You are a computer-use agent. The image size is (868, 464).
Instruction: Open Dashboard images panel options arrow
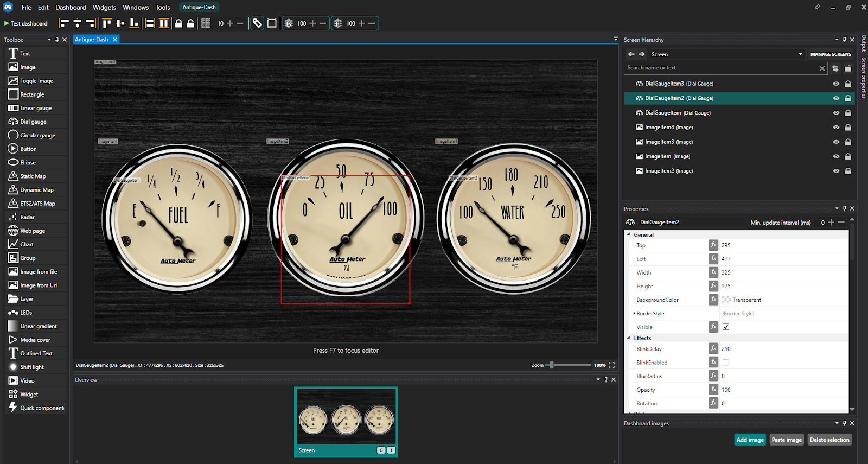(837, 423)
